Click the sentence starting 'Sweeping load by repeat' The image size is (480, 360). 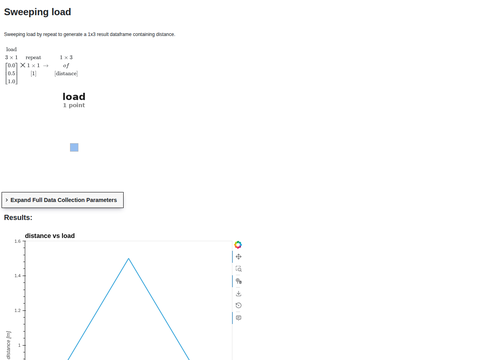(89, 34)
